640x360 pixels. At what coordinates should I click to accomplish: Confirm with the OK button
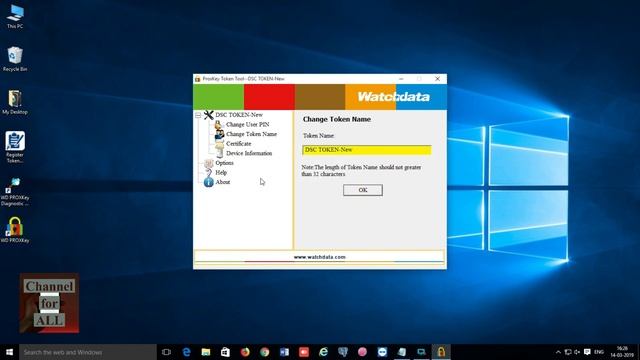pos(362,190)
